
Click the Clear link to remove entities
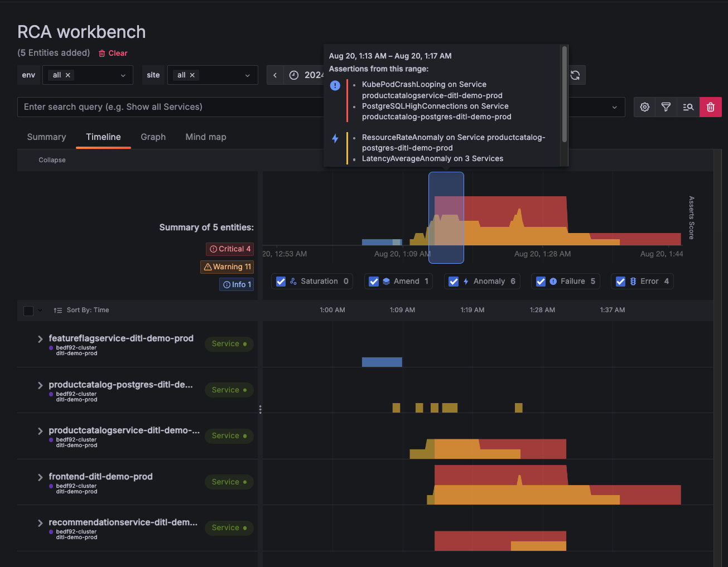tap(118, 53)
